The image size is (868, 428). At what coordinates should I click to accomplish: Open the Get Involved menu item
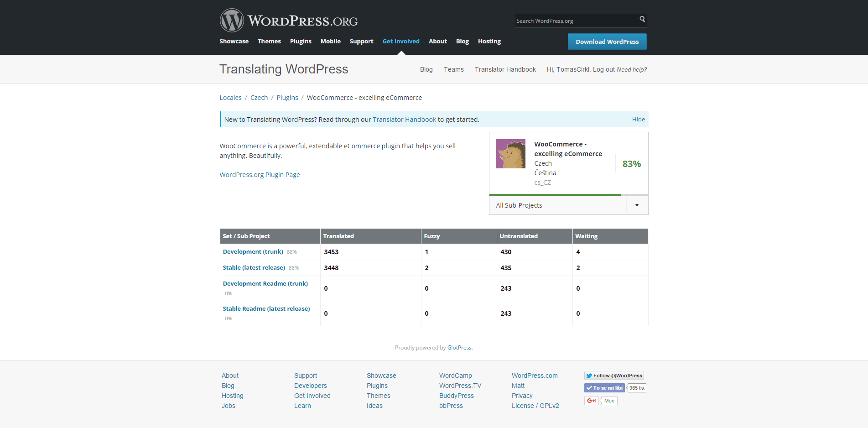pyautogui.click(x=401, y=41)
